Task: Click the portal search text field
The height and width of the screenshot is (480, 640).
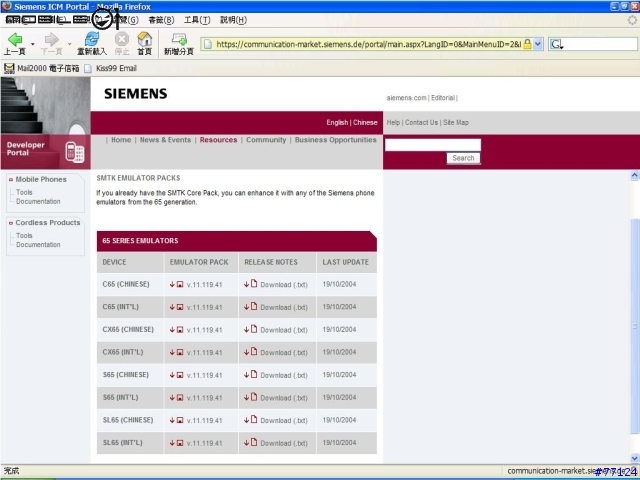Action: pyautogui.click(x=433, y=145)
